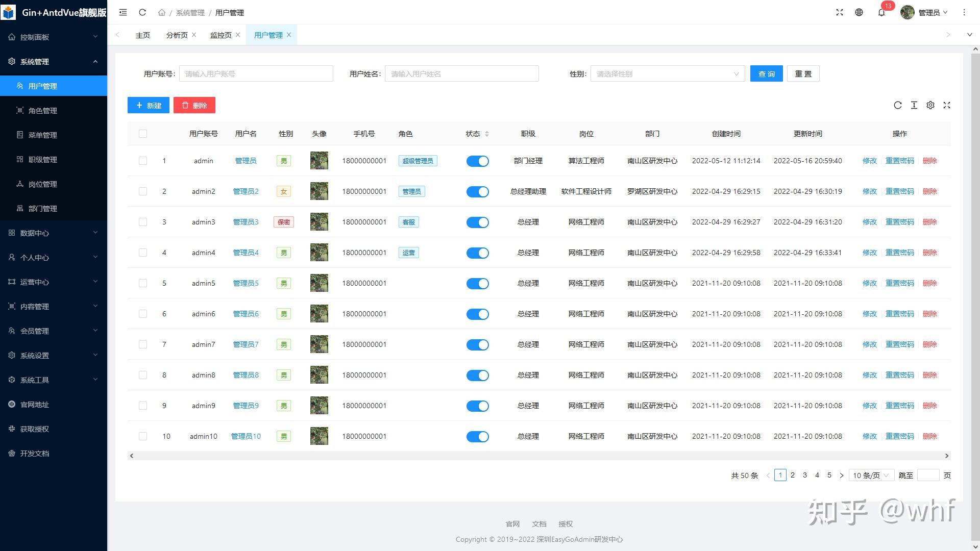Screen dimensions: 980x551
Task: Collapse the sidebar with the hamburger icon
Action: (122, 12)
